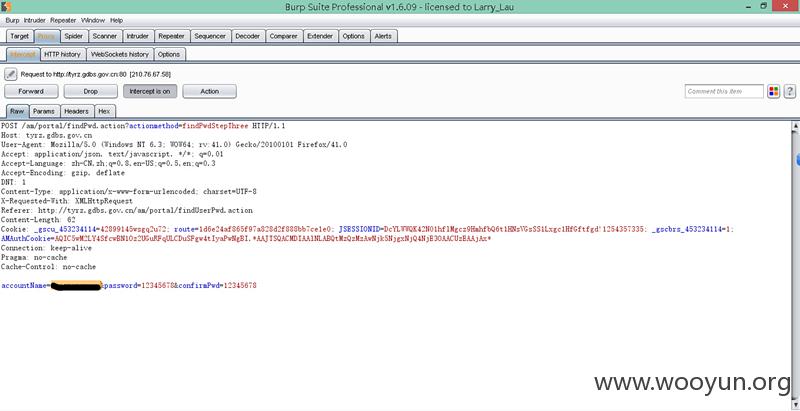This screenshot has height=411, width=800.
Task: Click the confirmPwd=12345678 body parameter
Action: (217, 286)
